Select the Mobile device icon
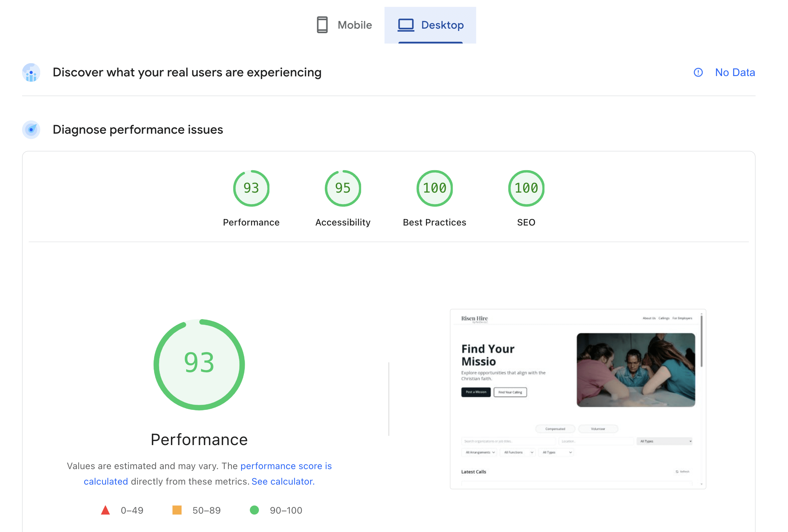Image resolution: width=788 pixels, height=532 pixels. coord(322,24)
